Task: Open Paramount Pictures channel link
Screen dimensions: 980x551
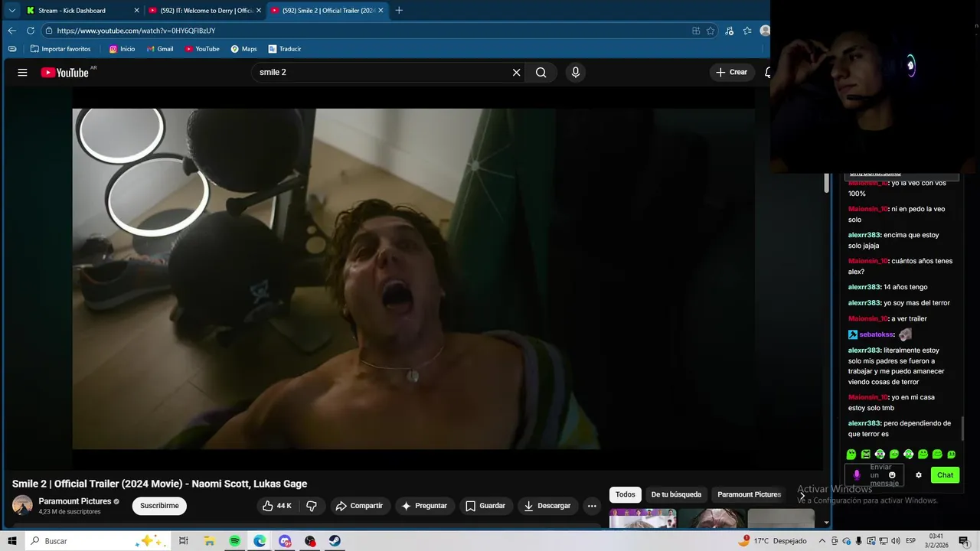Action: click(x=75, y=501)
